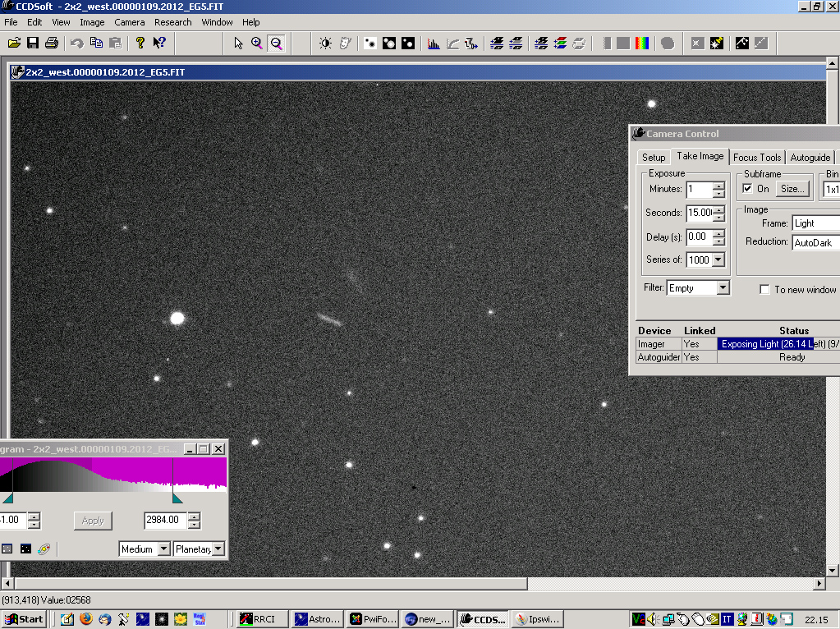Click the right histogram white-point slider triangle
The image size is (840, 629).
pos(177,498)
